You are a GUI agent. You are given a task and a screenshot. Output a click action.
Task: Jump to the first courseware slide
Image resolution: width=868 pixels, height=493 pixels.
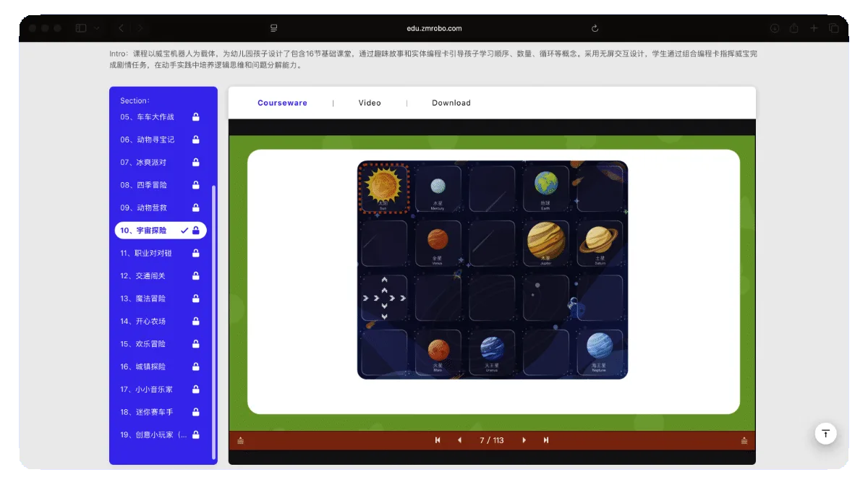click(x=438, y=440)
